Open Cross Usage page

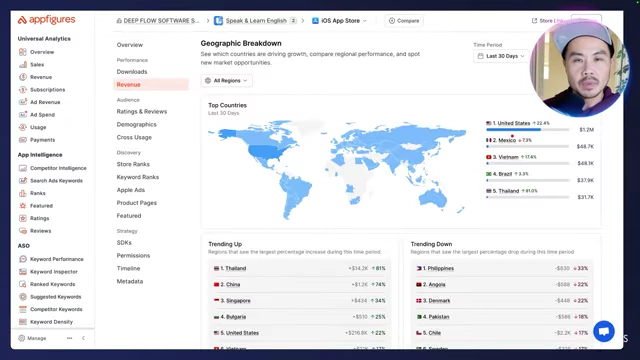pyautogui.click(x=134, y=137)
